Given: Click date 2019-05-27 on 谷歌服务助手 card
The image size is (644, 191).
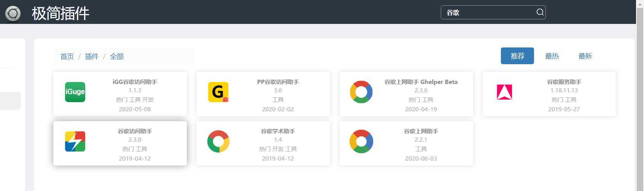Looking at the screenshot, I should click(x=564, y=109).
